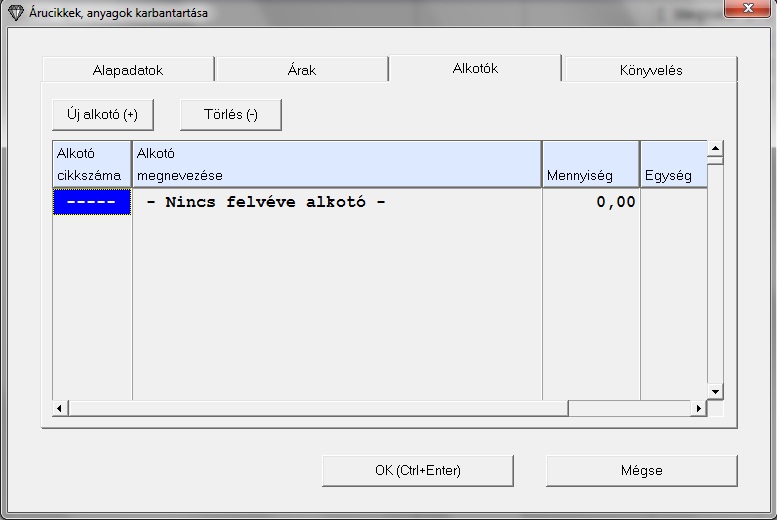Select the 'Nincs felvéve alkotó' row cell
777x520 pixels.
[336, 202]
